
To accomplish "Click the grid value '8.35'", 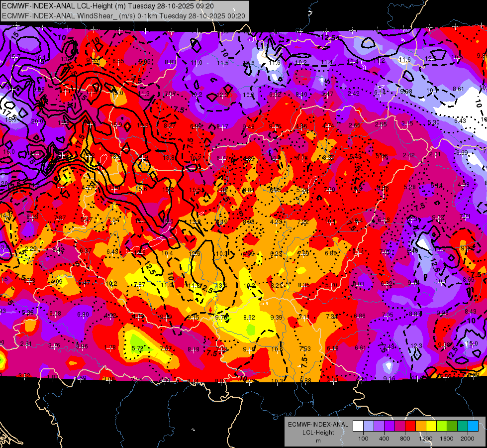I will [x=304, y=285].
